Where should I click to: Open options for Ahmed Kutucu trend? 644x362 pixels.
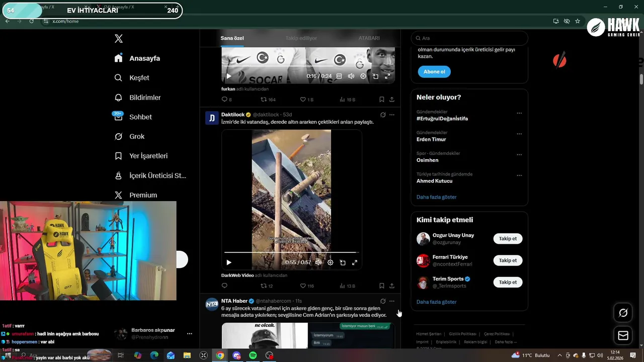point(519,175)
